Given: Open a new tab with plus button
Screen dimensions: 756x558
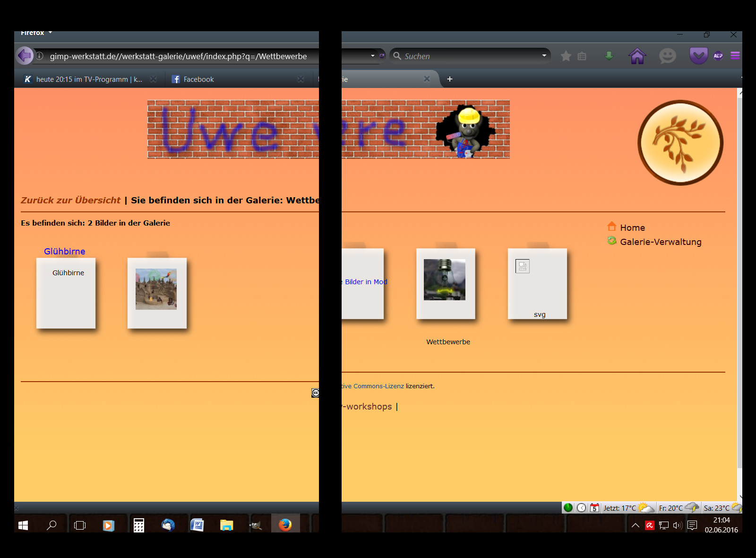Looking at the screenshot, I should click(450, 79).
